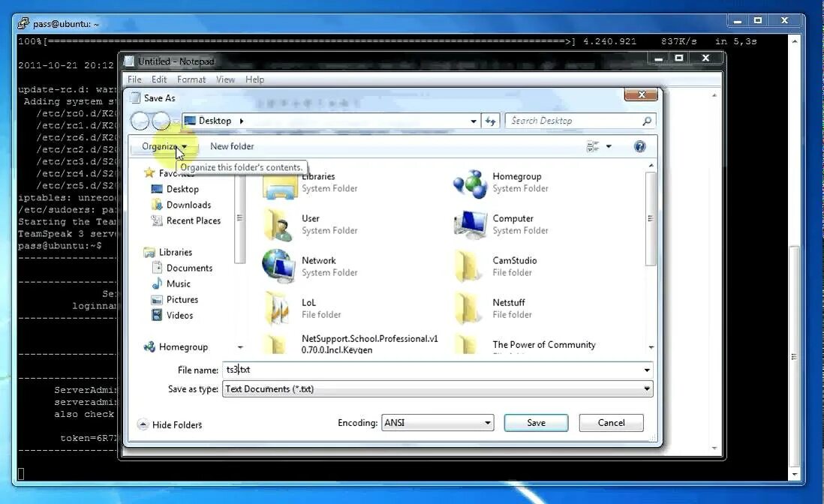Viewport: 824px width, 504px height.
Task: Select the Network system folder icon
Action: (278, 266)
